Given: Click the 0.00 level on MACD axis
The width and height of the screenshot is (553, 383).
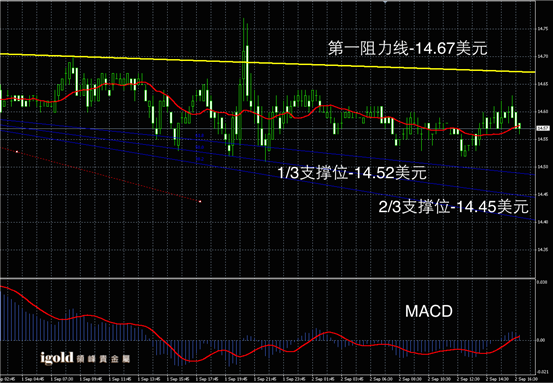Looking at the screenshot, I should [541, 340].
